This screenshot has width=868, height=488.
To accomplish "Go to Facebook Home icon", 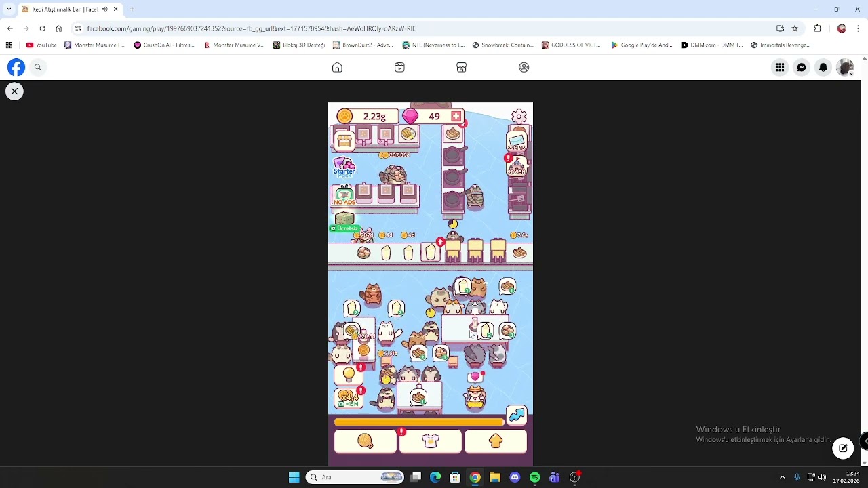I will (337, 67).
